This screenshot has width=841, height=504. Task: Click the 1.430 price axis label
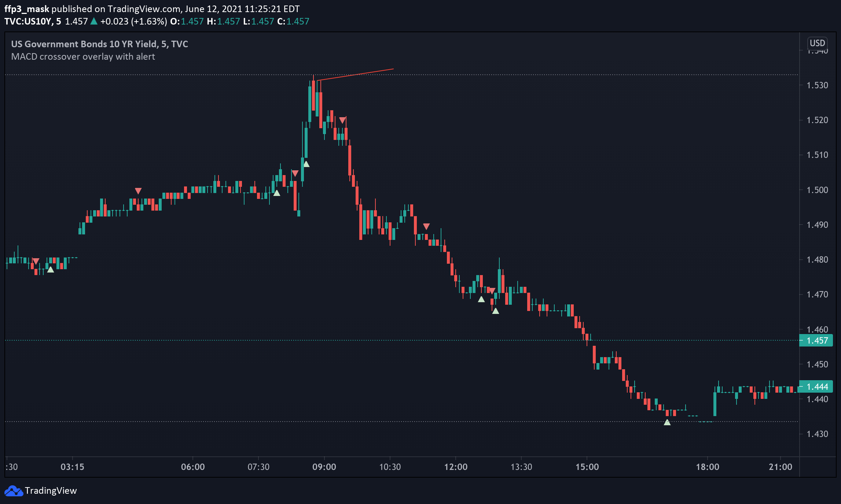tap(817, 434)
